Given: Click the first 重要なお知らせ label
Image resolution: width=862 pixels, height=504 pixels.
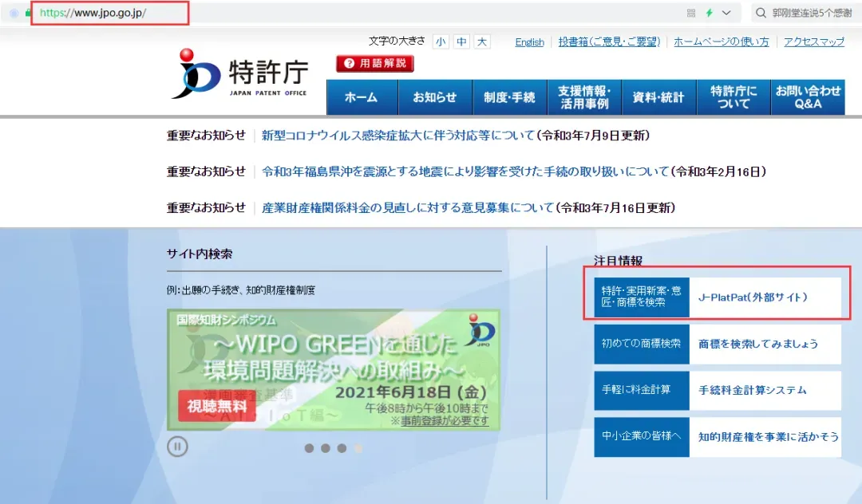Looking at the screenshot, I should pyautogui.click(x=206, y=136).
